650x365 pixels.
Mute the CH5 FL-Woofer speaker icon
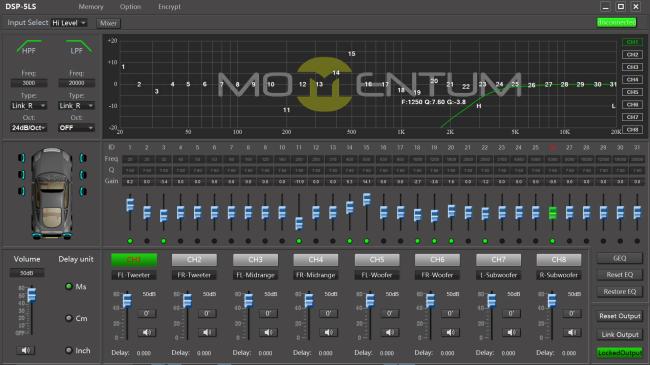point(390,332)
